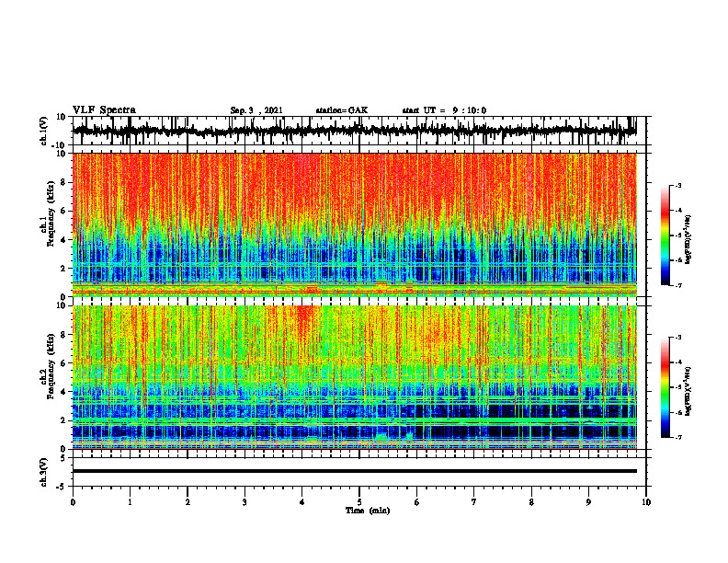Click the "8" kHz tick on ch.1 frequency axis
This screenshot has height=563, width=728.
64,182
